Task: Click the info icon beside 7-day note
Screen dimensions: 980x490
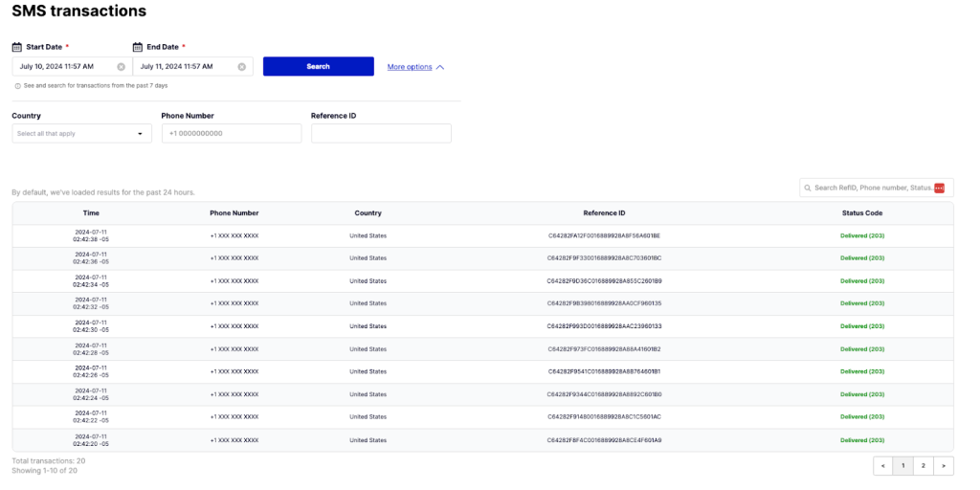Action: (x=17, y=86)
